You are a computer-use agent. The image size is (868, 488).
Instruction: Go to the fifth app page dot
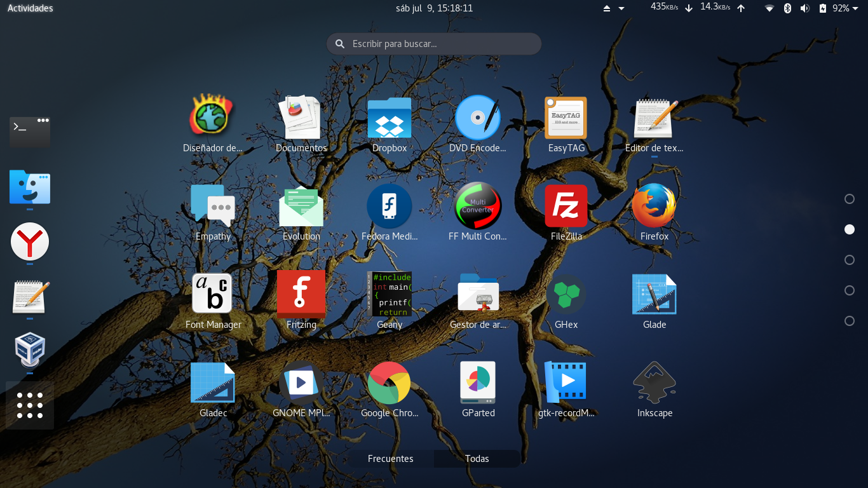coord(850,321)
